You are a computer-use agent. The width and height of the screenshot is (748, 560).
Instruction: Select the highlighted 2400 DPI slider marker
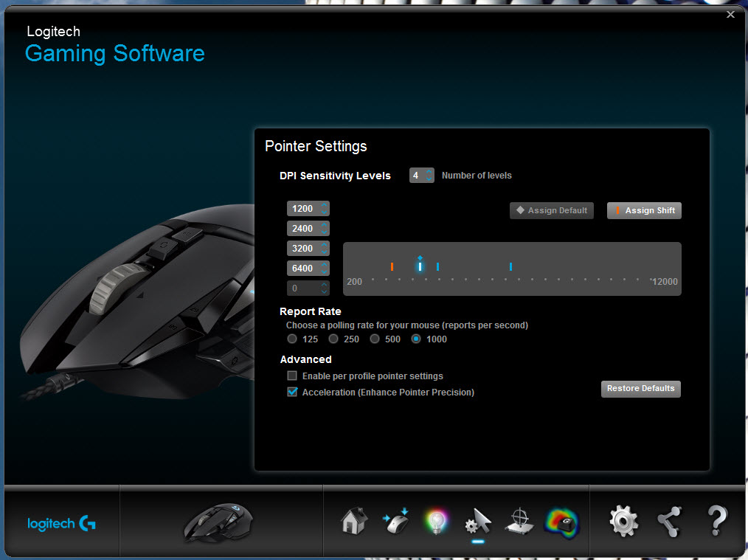click(420, 266)
